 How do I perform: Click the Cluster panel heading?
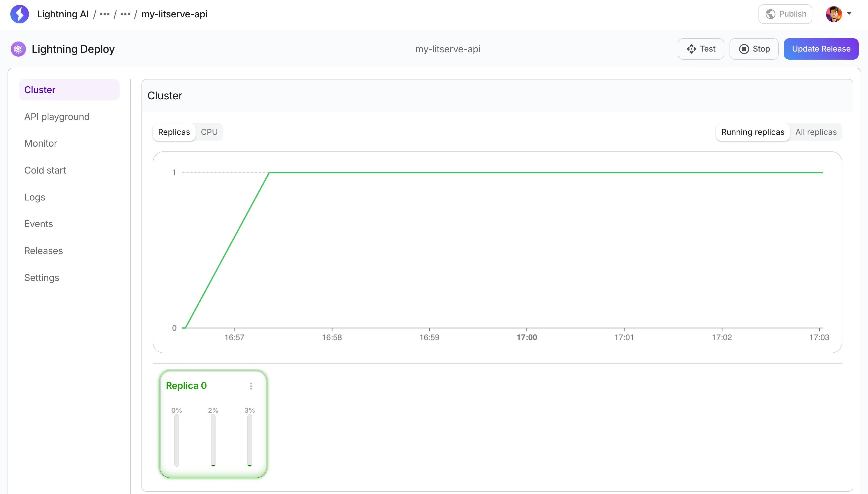165,96
